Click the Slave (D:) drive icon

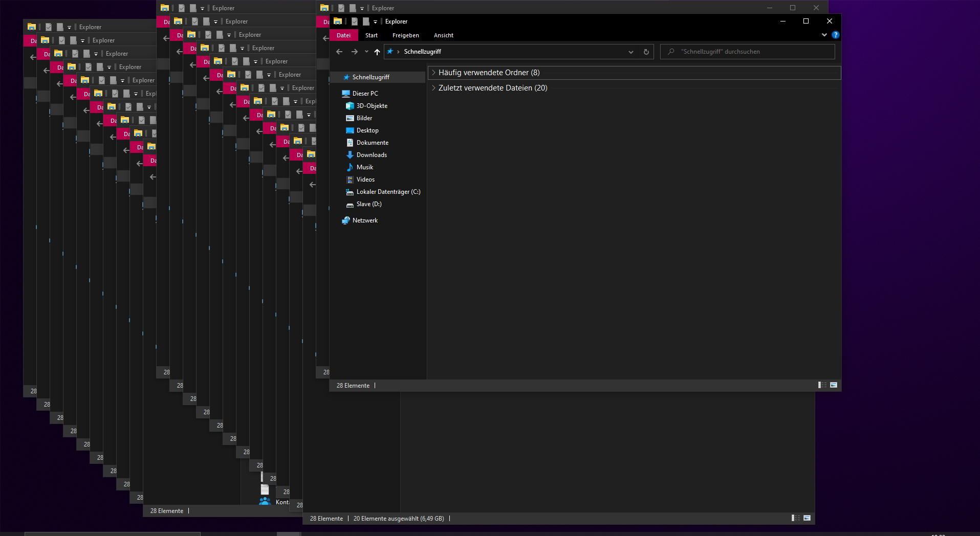(x=350, y=205)
